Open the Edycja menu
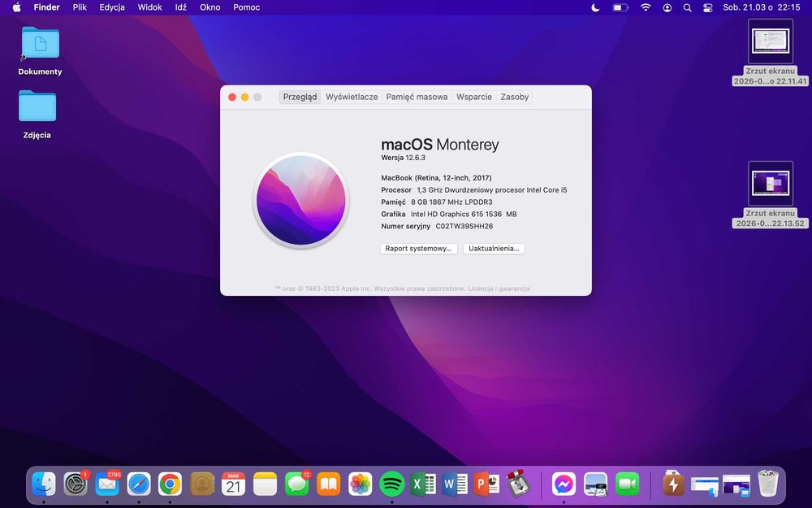 click(x=112, y=7)
